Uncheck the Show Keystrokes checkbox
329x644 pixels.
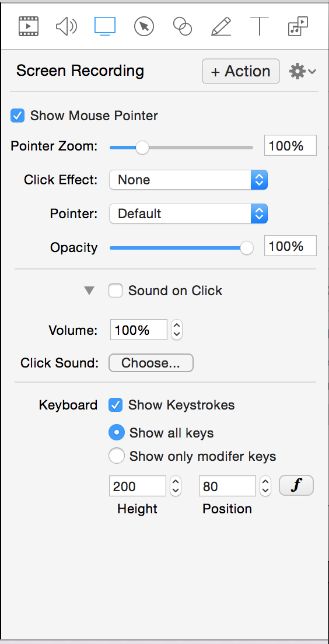pyautogui.click(x=116, y=405)
